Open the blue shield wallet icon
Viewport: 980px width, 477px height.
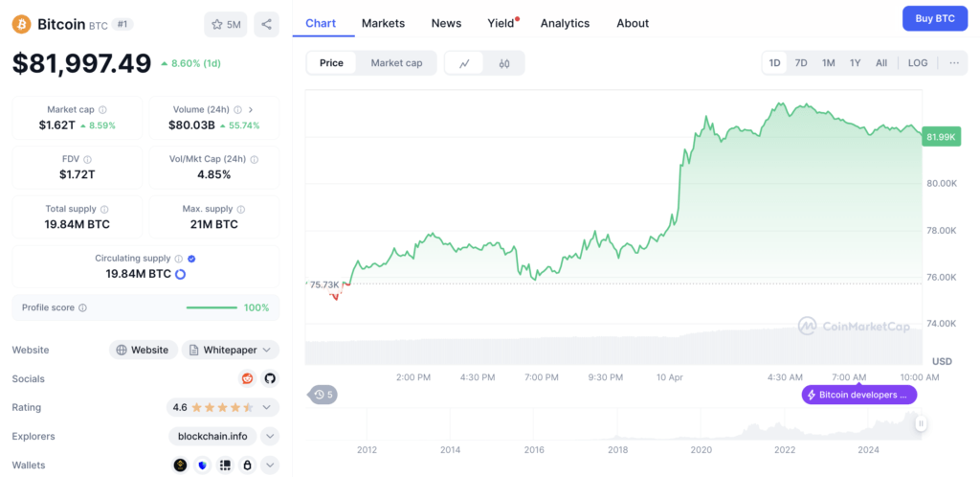(x=203, y=466)
